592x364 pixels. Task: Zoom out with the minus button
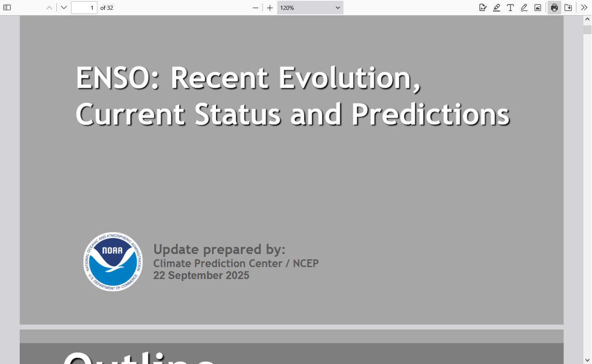(x=256, y=7)
